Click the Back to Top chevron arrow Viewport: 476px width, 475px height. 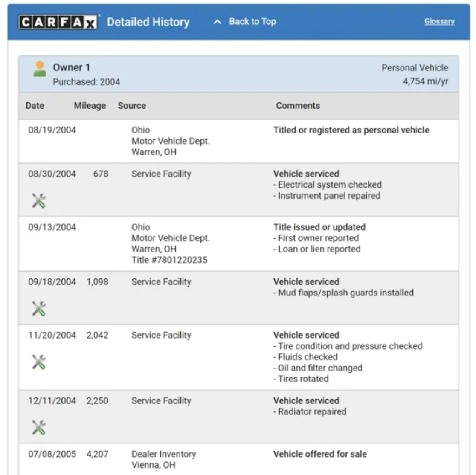pyautogui.click(x=218, y=22)
